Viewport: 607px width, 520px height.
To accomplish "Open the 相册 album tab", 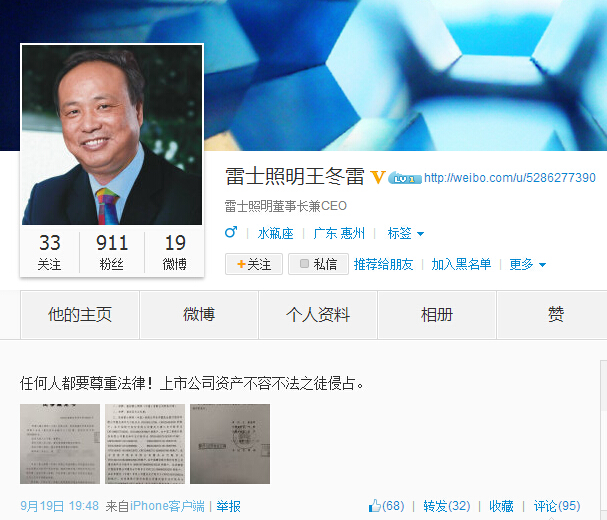I will [437, 315].
